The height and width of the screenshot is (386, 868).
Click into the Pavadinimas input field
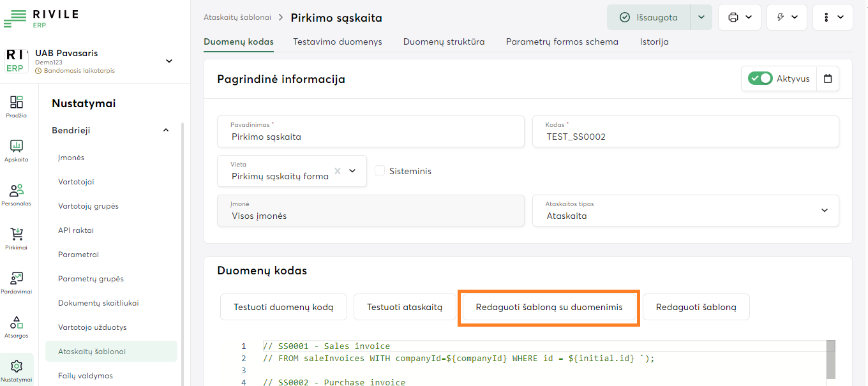click(x=370, y=137)
